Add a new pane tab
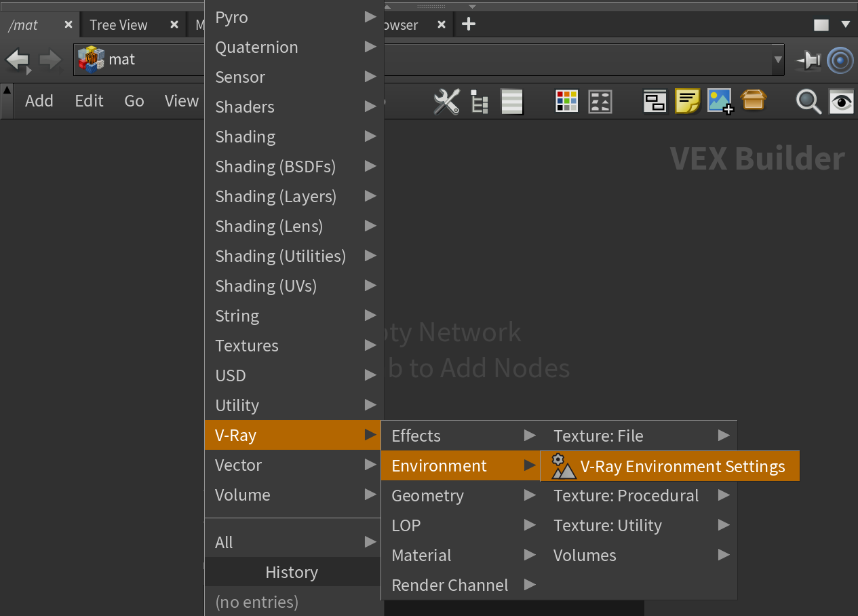This screenshot has width=858, height=616. [468, 24]
